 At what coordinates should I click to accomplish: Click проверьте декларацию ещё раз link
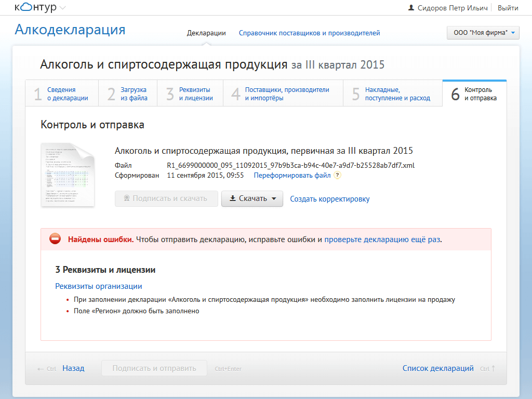[x=382, y=240]
